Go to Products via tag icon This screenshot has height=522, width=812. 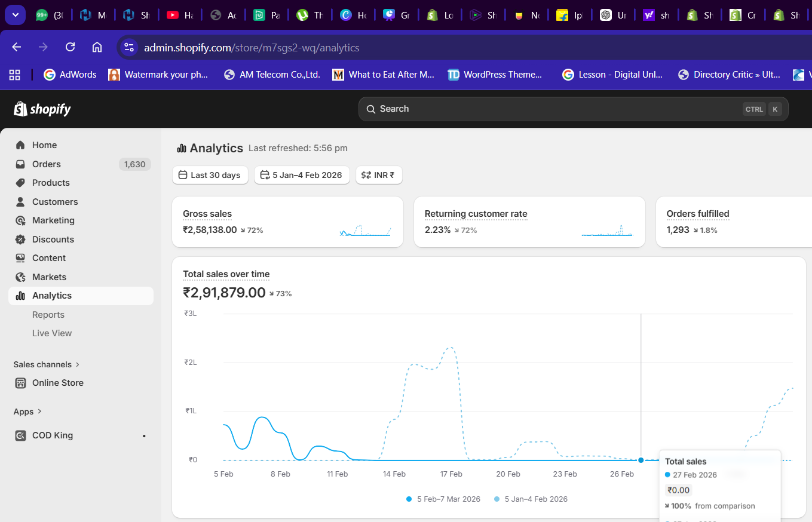pyautogui.click(x=20, y=183)
